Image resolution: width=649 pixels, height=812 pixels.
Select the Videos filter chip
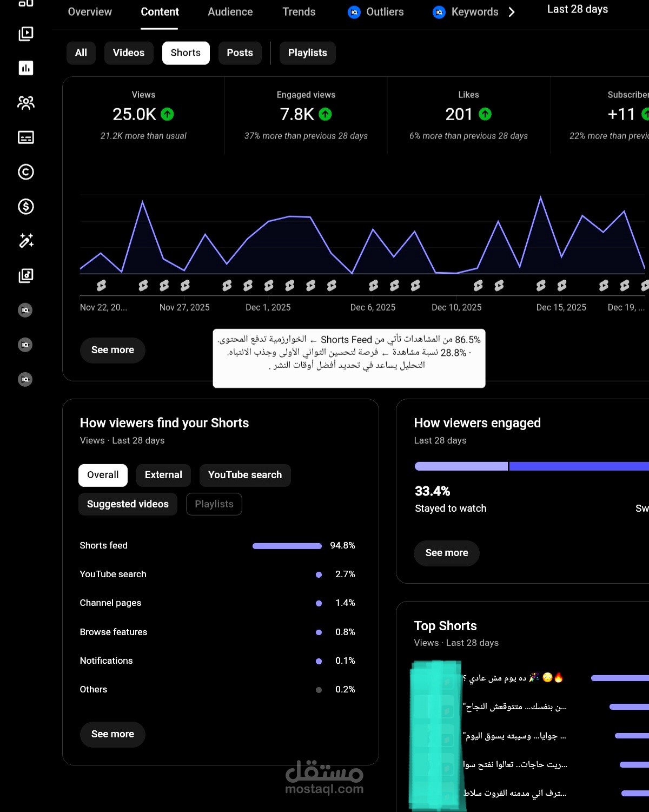pyautogui.click(x=129, y=53)
